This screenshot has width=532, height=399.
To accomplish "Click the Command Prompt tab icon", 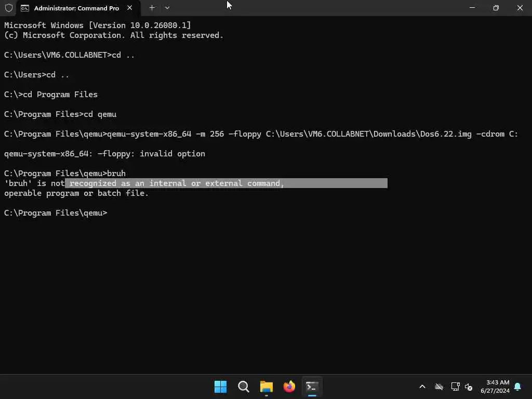I will 25,8.
